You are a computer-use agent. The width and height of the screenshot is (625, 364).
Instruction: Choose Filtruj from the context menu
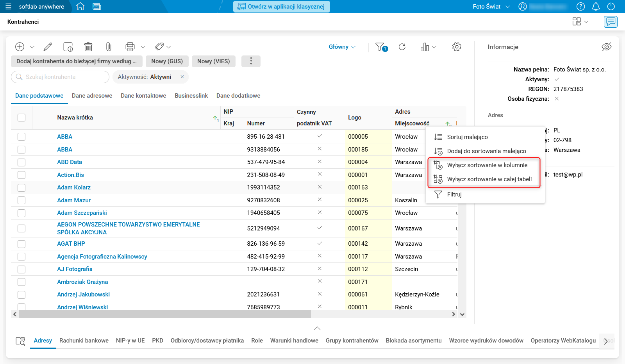pyautogui.click(x=485, y=194)
